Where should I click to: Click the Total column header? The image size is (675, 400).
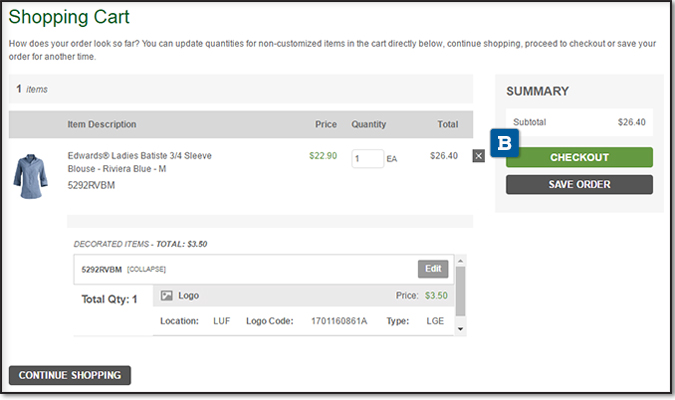click(x=447, y=125)
